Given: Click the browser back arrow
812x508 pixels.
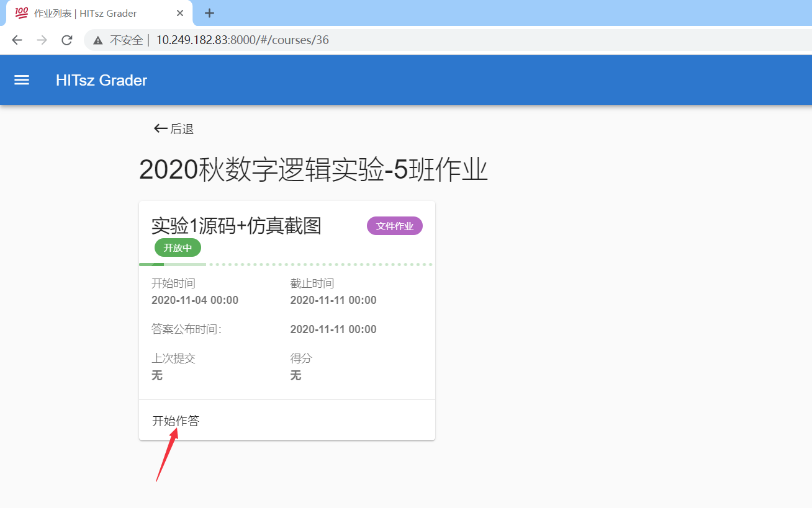Looking at the screenshot, I should (17, 40).
